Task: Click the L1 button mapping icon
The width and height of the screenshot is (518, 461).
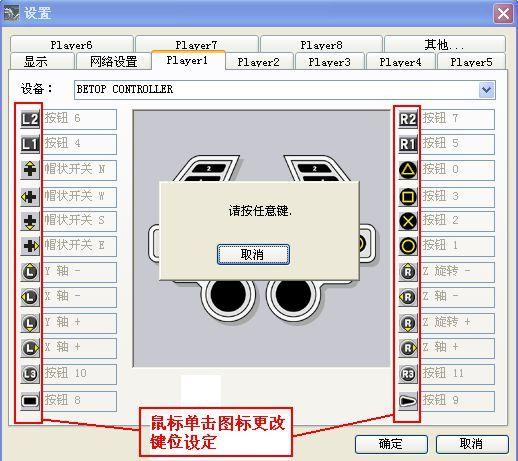Action: 30,144
